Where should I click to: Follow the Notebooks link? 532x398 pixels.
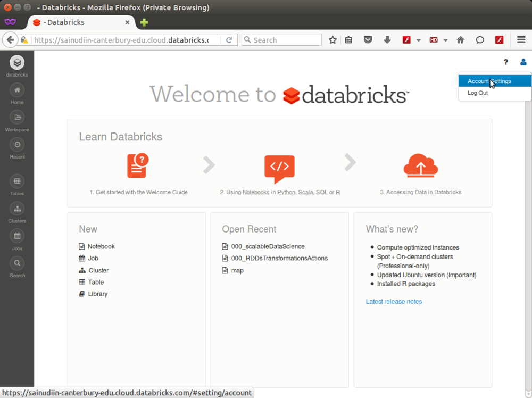pos(256,193)
